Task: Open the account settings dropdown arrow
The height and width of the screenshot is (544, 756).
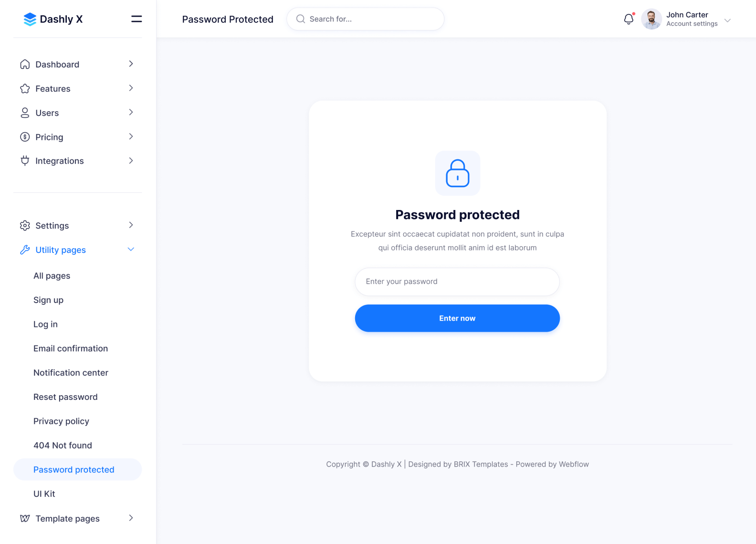Action: pyautogui.click(x=727, y=21)
